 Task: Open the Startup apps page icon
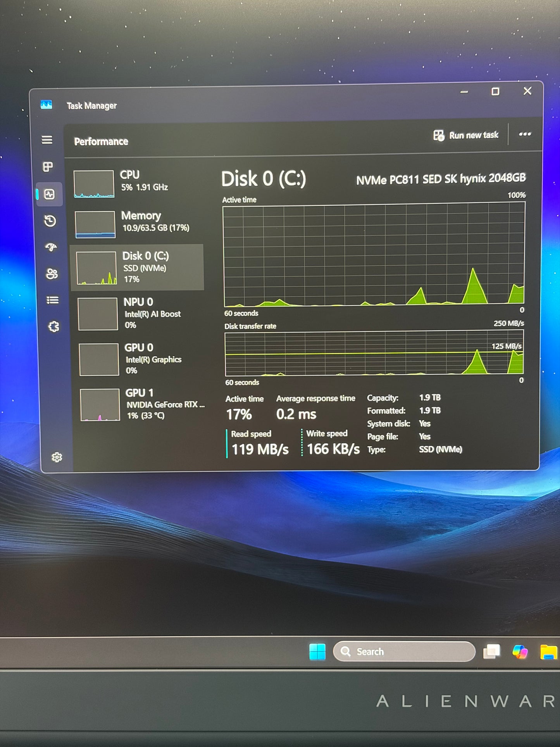[x=51, y=247]
